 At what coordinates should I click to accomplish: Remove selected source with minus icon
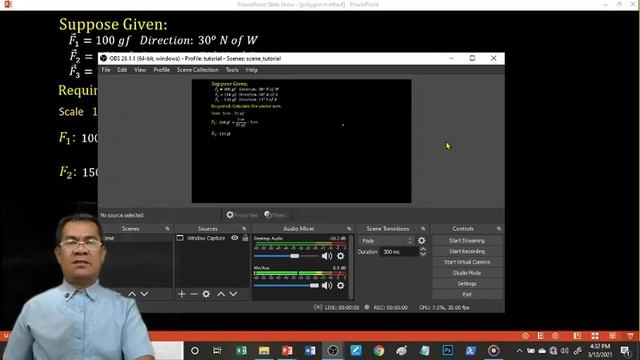tap(194, 294)
